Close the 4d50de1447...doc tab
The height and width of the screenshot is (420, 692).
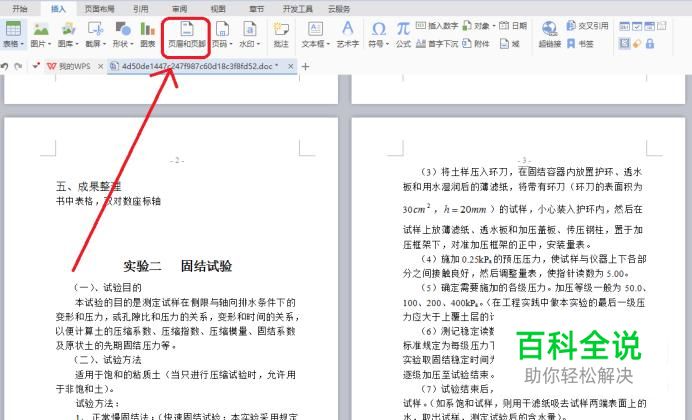290,66
